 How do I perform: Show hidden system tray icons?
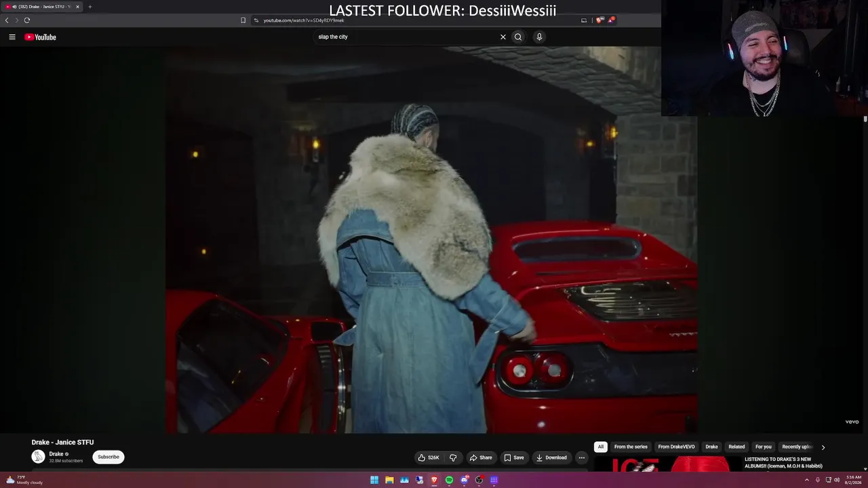(x=807, y=481)
